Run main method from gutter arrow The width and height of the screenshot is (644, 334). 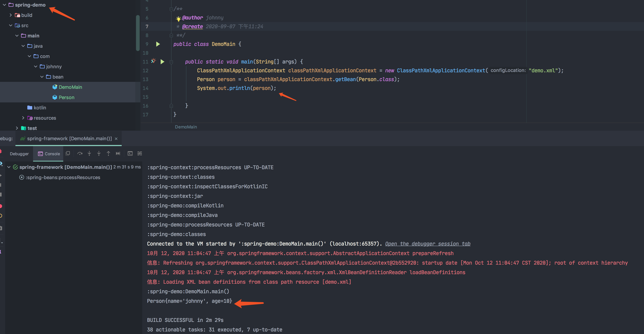(162, 62)
